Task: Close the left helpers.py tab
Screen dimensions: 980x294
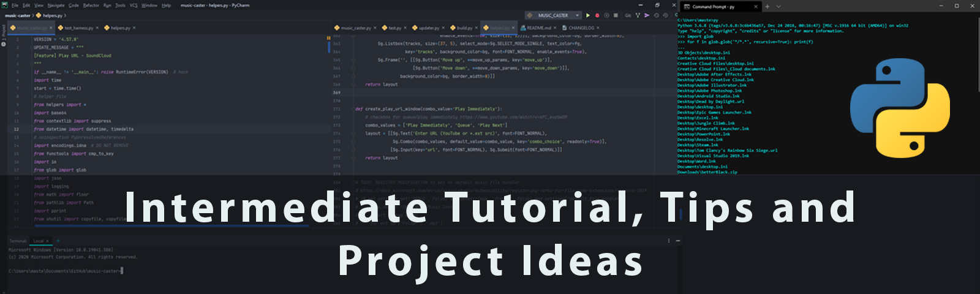Action: tap(134, 28)
